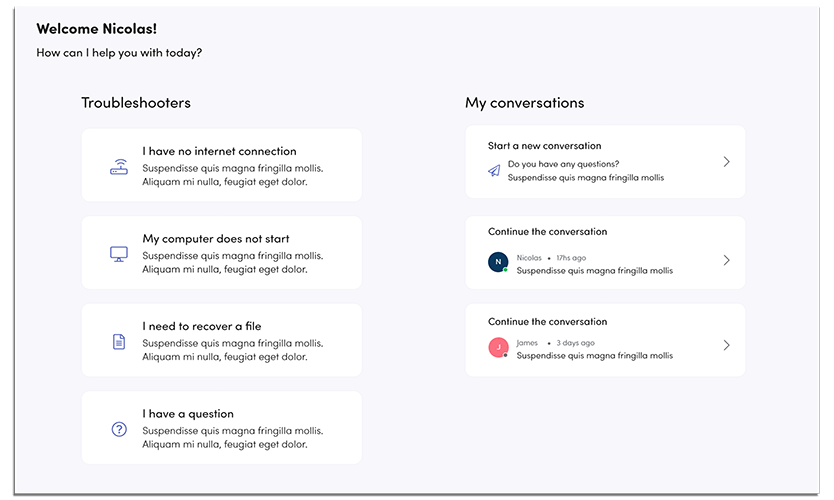Click the "Troubleshooters" section heading
This screenshot has height=500, width=834.
point(136,103)
